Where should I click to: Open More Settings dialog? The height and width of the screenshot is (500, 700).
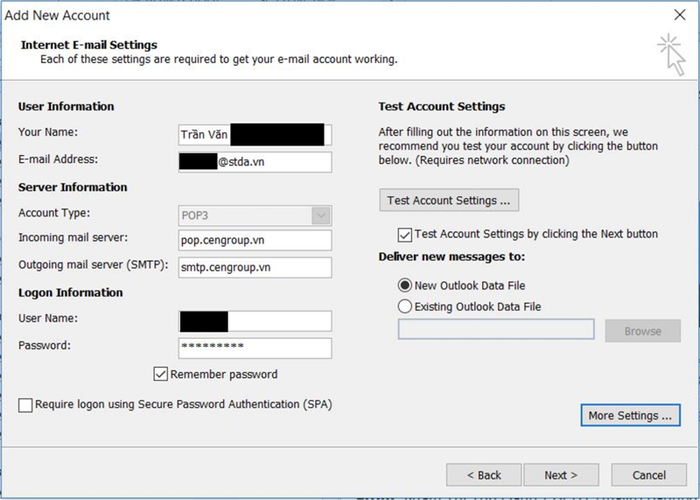tap(630, 415)
